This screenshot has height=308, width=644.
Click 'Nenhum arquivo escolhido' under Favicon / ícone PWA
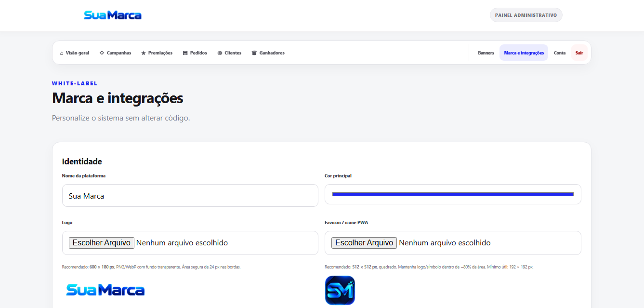tap(445, 243)
